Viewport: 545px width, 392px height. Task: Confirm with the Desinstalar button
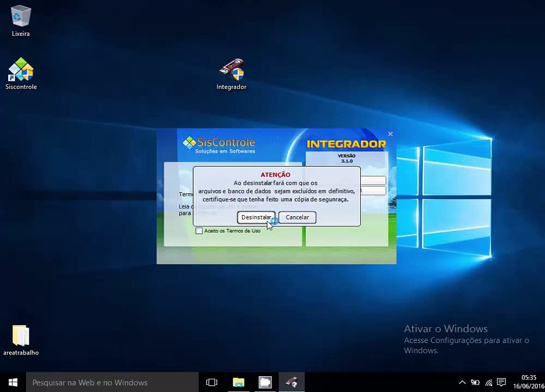click(256, 217)
